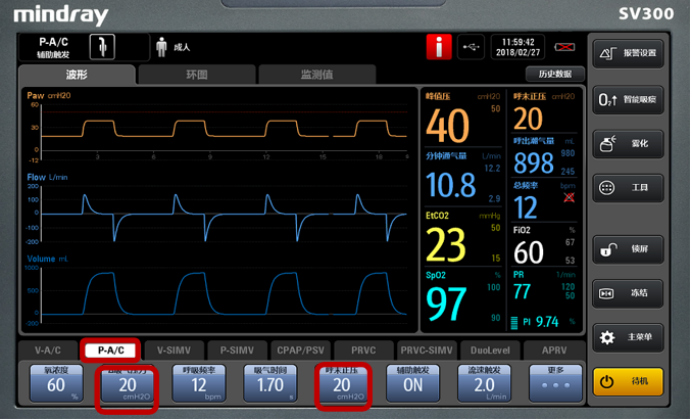Tap 呼出潮气量 value 898

click(x=533, y=162)
